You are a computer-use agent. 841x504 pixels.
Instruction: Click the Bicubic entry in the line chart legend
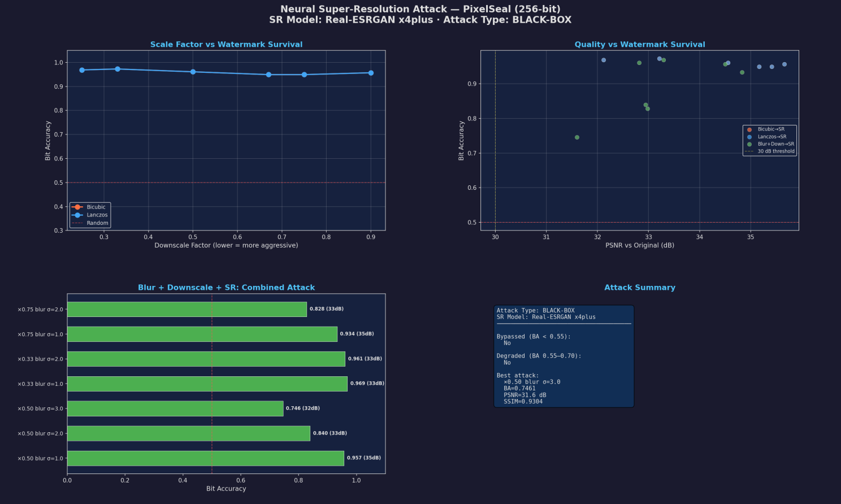click(89, 207)
